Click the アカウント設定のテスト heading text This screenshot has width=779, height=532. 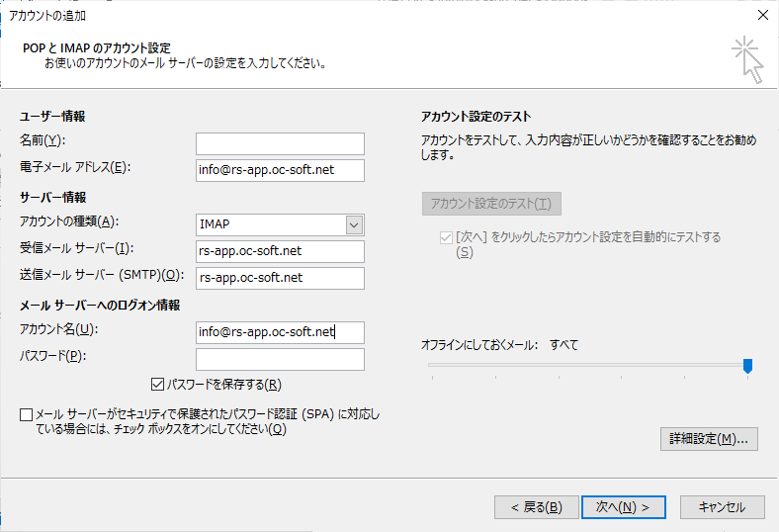[x=476, y=117]
